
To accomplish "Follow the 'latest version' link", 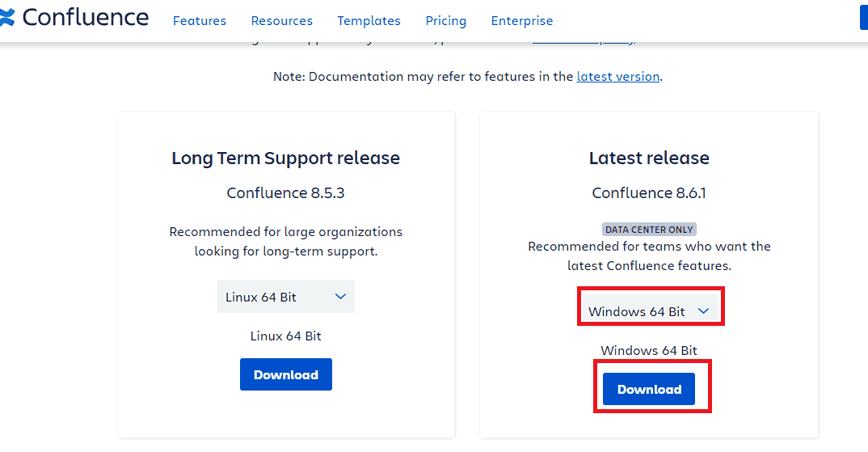I will pyautogui.click(x=618, y=77).
